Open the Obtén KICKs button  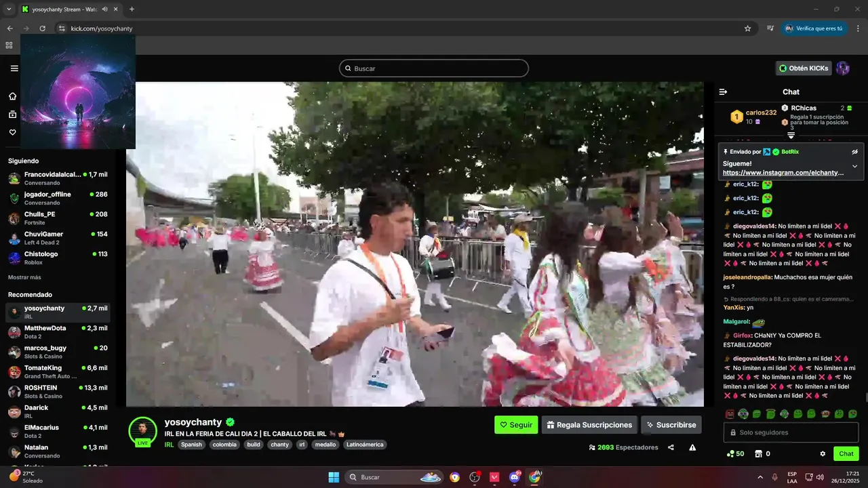click(804, 68)
